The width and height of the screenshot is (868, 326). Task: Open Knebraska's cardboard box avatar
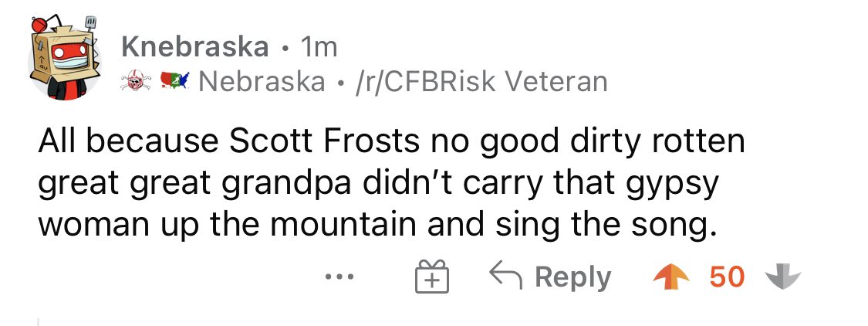[x=65, y=58]
